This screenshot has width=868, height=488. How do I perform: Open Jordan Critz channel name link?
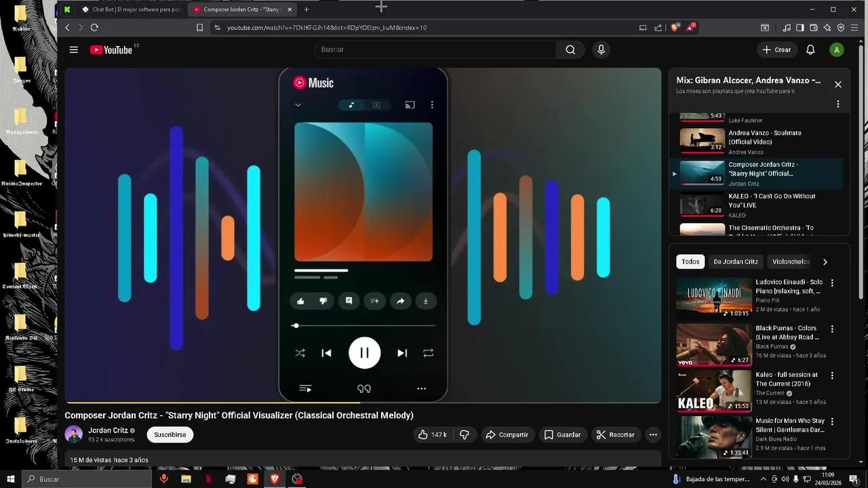point(108,430)
